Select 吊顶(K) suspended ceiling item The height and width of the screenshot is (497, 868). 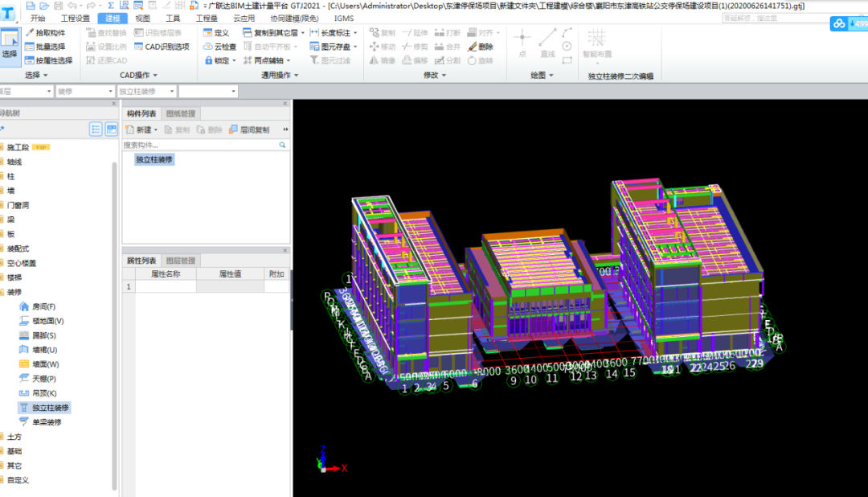(38, 392)
